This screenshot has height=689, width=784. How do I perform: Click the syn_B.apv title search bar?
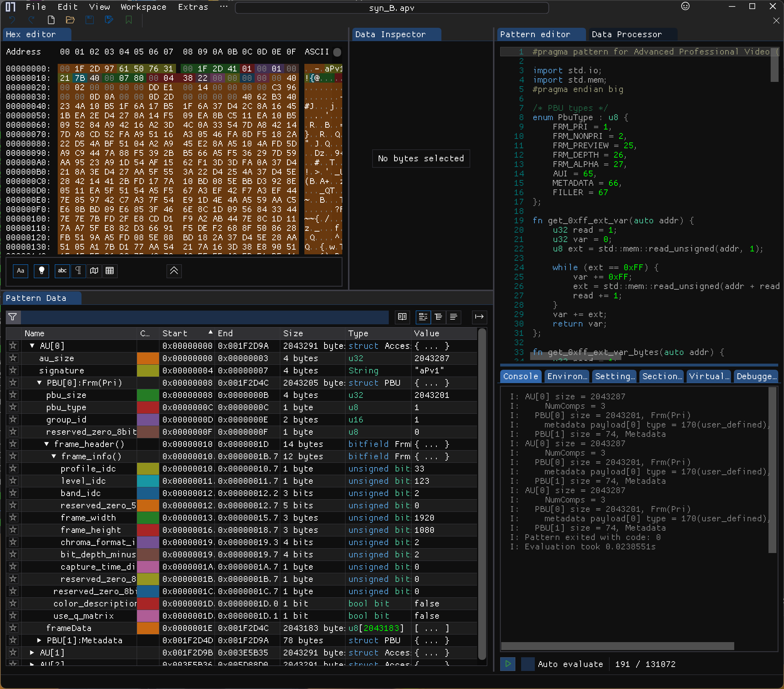(x=391, y=8)
